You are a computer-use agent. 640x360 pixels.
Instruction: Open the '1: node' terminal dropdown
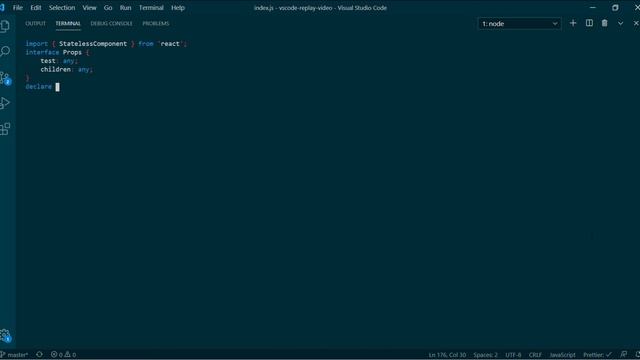point(519,24)
